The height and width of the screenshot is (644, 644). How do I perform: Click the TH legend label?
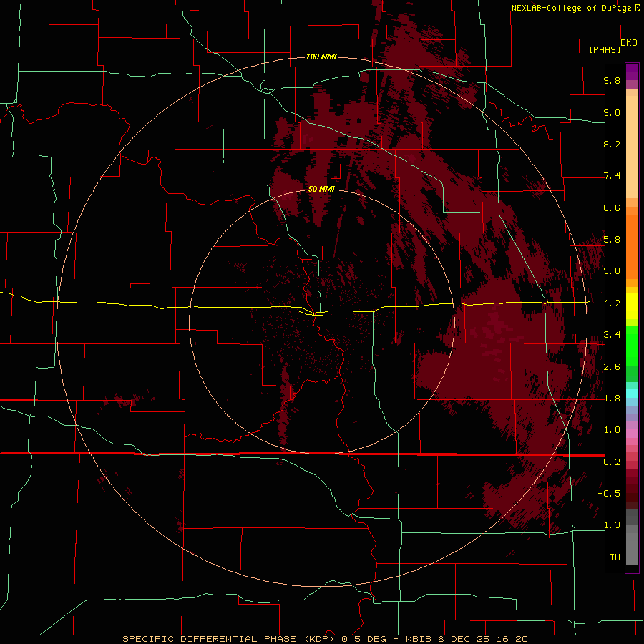pos(615,557)
